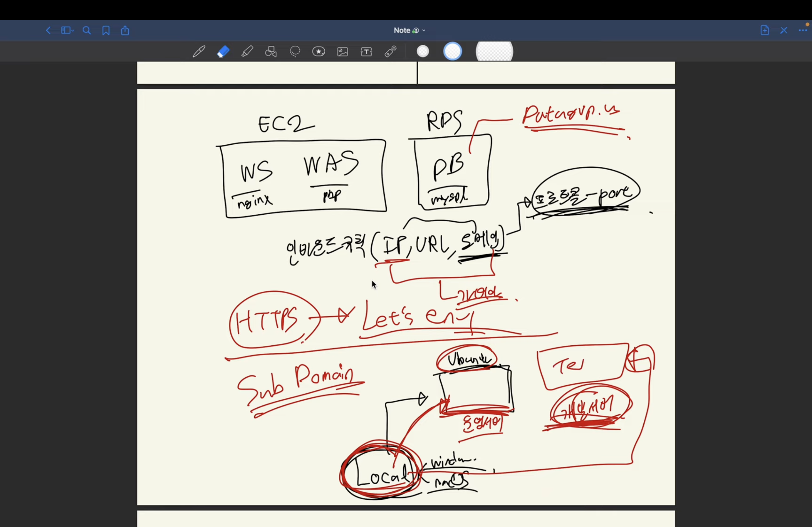Add a new page
The image size is (812, 527).
point(764,30)
